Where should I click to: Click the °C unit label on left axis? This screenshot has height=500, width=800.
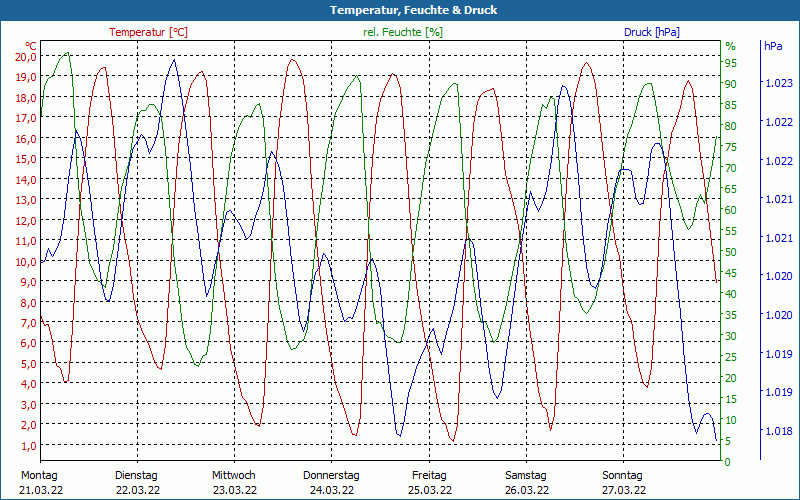(31, 46)
